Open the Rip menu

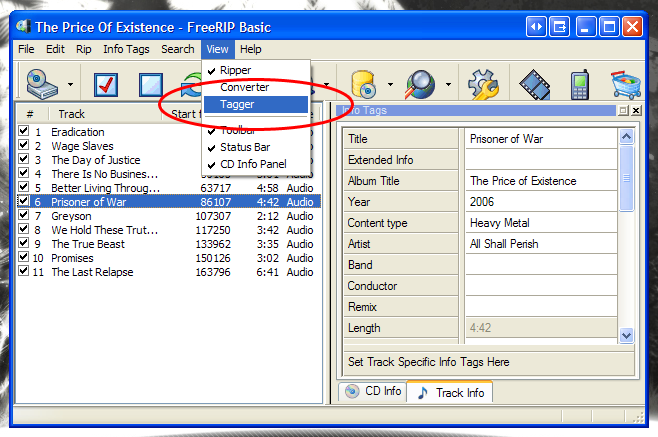[x=84, y=49]
